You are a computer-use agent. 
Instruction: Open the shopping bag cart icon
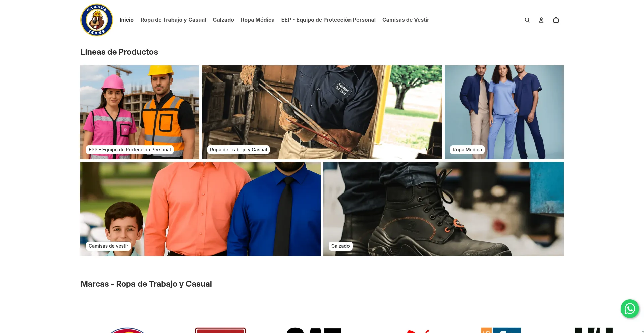click(556, 20)
